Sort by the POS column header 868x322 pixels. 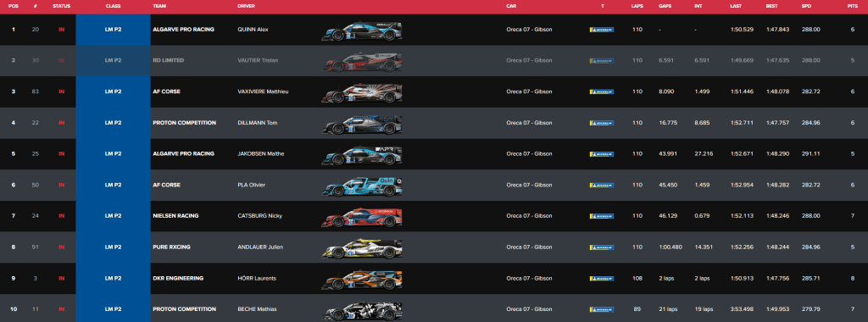(14, 6)
